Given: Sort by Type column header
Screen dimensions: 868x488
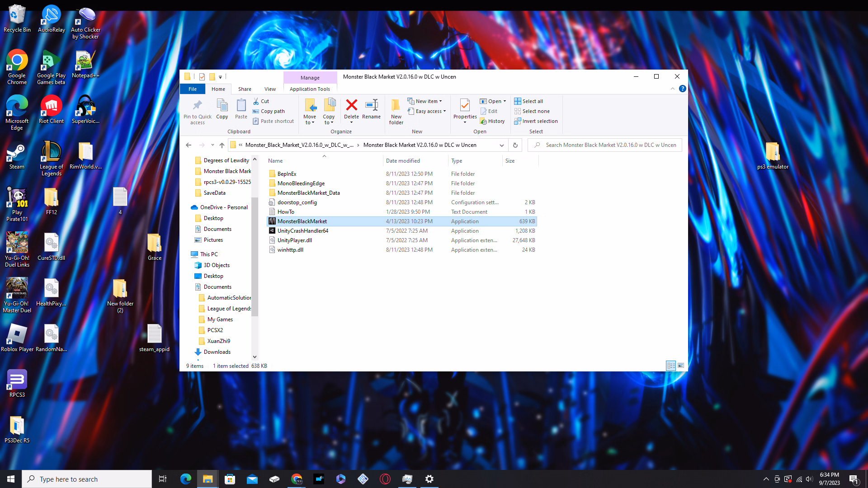Looking at the screenshot, I should point(457,161).
